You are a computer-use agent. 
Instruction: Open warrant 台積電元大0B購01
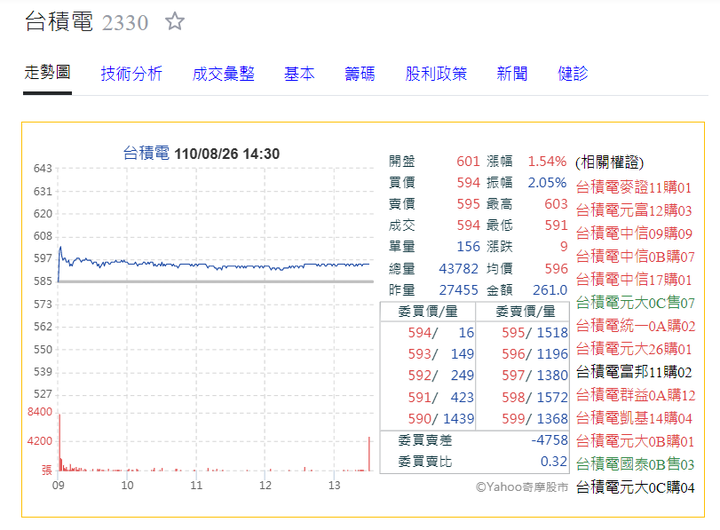[635, 441]
